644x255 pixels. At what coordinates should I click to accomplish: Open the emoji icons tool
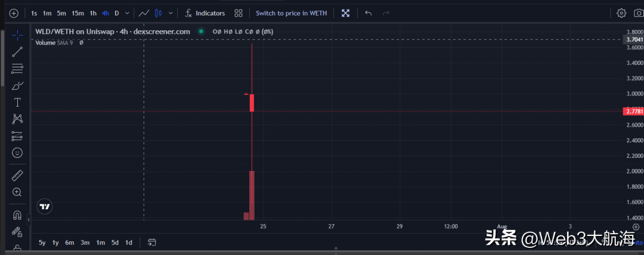tap(17, 153)
